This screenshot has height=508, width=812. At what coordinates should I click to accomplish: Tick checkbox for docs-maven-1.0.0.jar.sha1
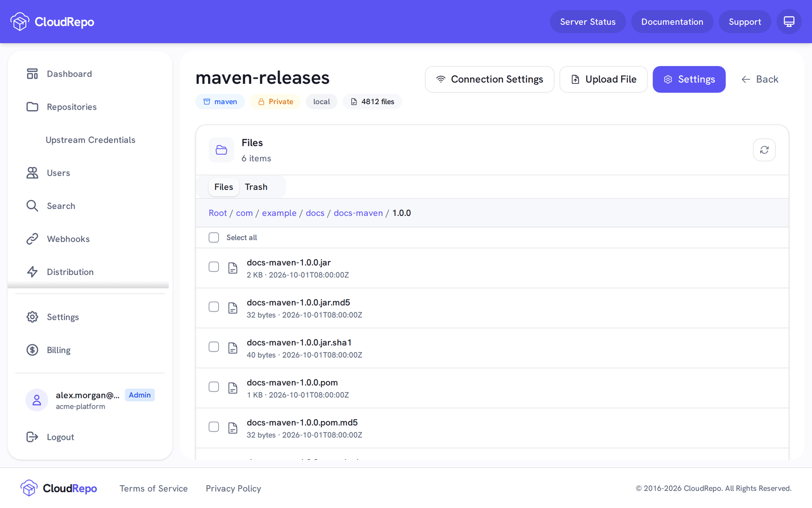tap(214, 347)
